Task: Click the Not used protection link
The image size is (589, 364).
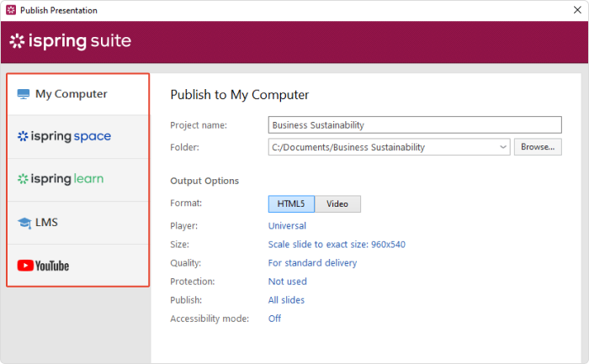Action: 288,282
